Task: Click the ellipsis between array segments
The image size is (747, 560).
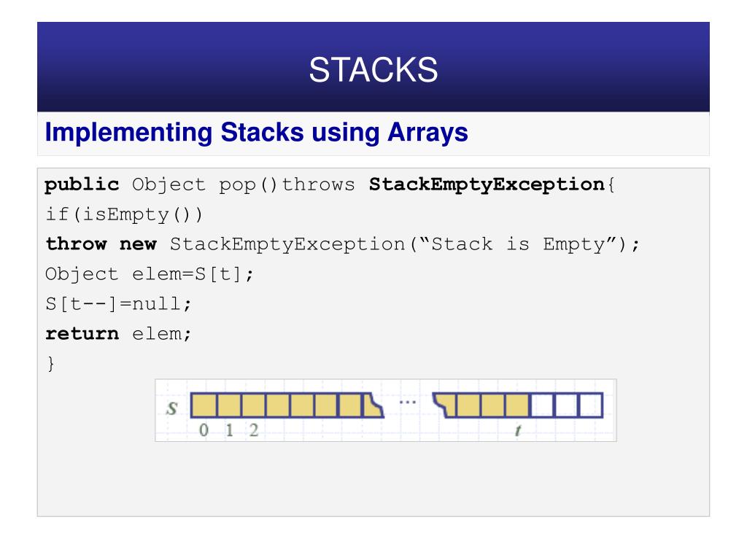Action: [407, 402]
